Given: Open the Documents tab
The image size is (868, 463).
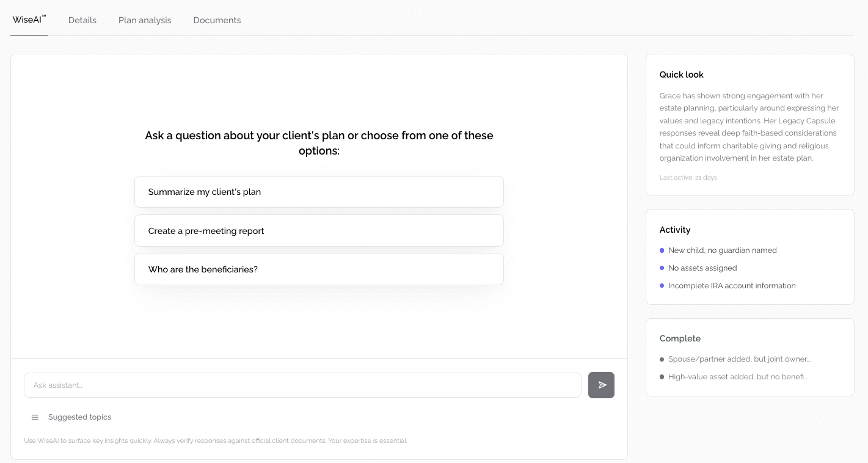Looking at the screenshot, I should [x=217, y=20].
